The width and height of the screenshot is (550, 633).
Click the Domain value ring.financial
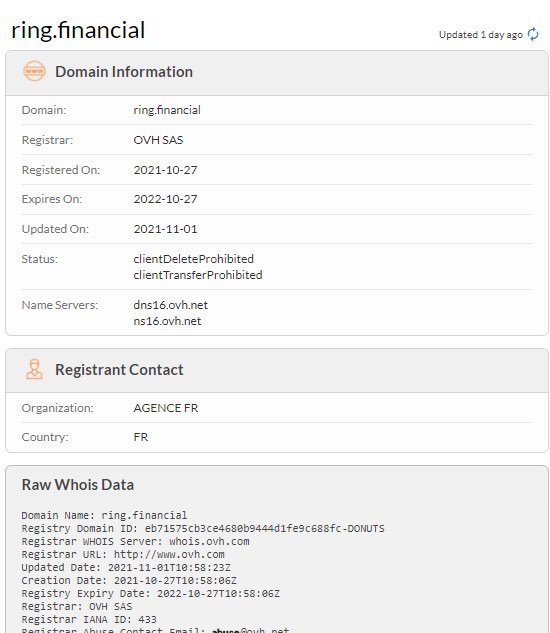pyautogui.click(x=167, y=110)
